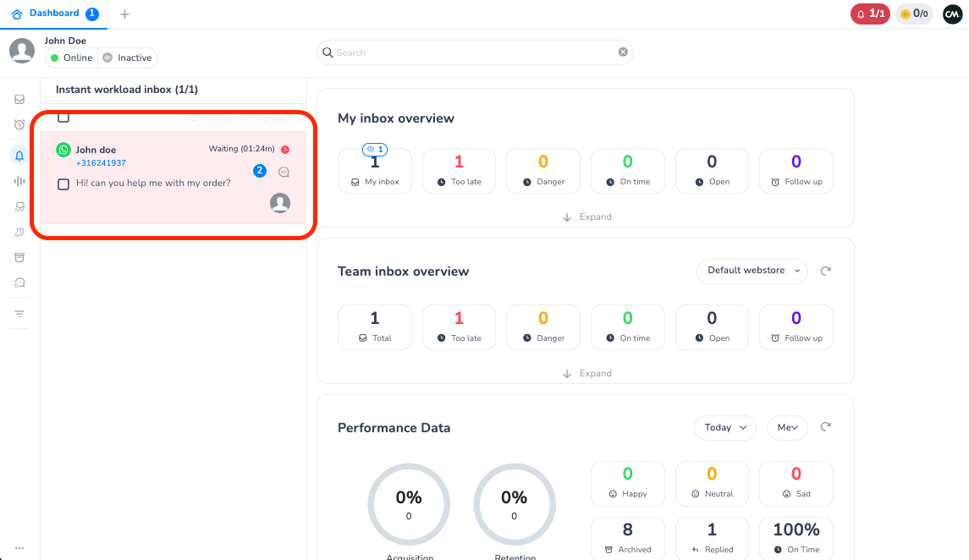Expand the My inbox overview section
The image size is (969, 560).
586,217
